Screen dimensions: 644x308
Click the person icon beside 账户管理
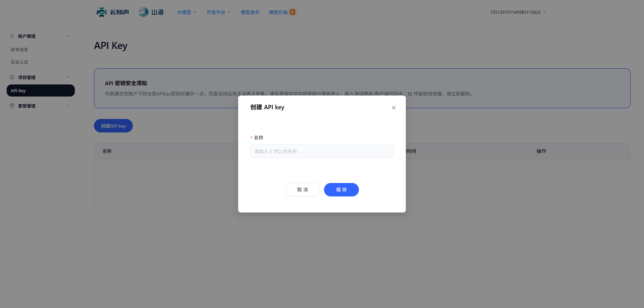coord(12,36)
